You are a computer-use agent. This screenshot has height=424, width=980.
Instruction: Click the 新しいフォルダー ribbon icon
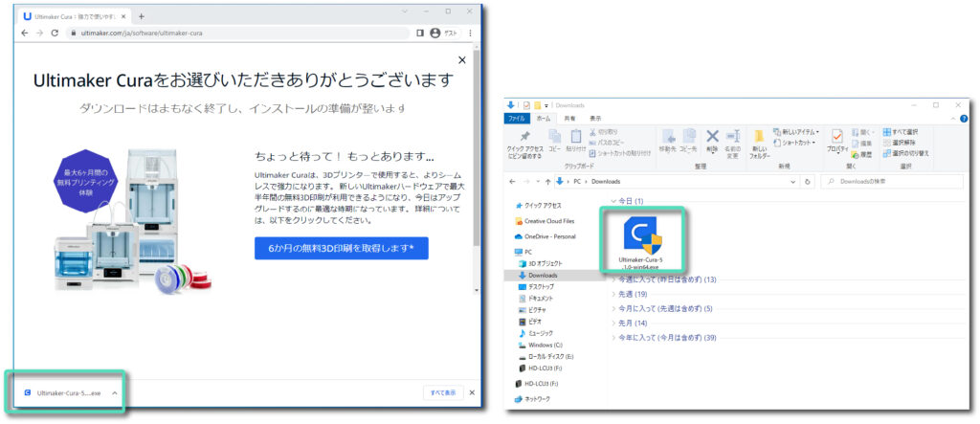759,144
